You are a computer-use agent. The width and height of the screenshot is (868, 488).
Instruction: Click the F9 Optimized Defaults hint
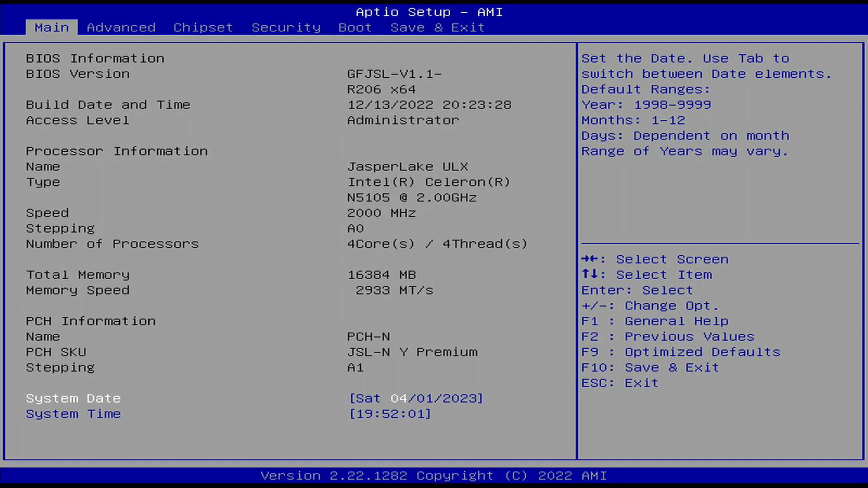coord(681,352)
